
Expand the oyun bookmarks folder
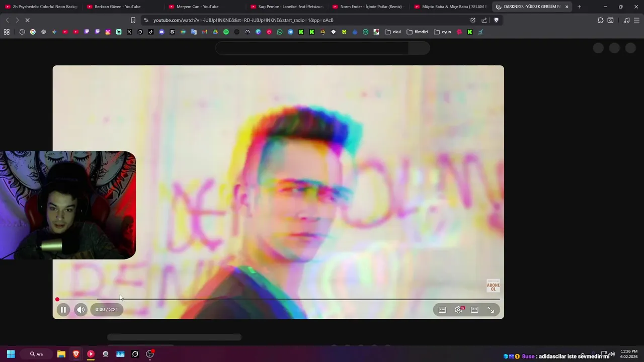tap(442, 32)
